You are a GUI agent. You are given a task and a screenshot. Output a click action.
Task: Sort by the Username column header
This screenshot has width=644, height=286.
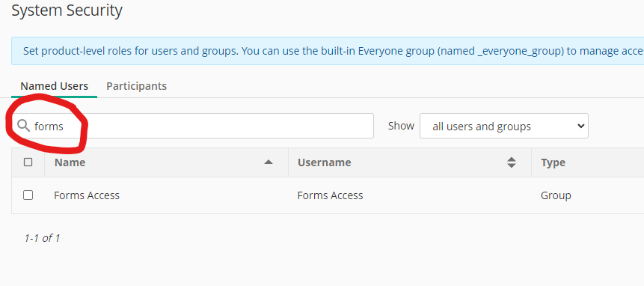coord(324,162)
